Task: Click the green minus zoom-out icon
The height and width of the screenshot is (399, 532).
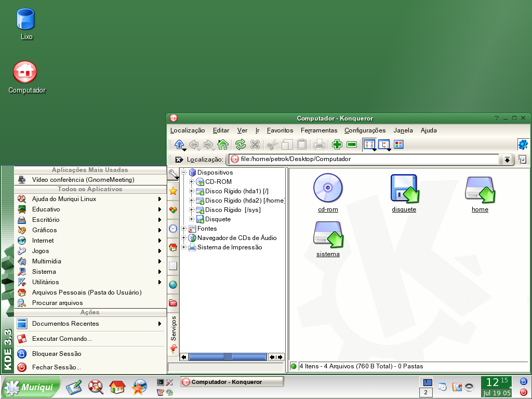Action: pyautogui.click(x=352, y=144)
